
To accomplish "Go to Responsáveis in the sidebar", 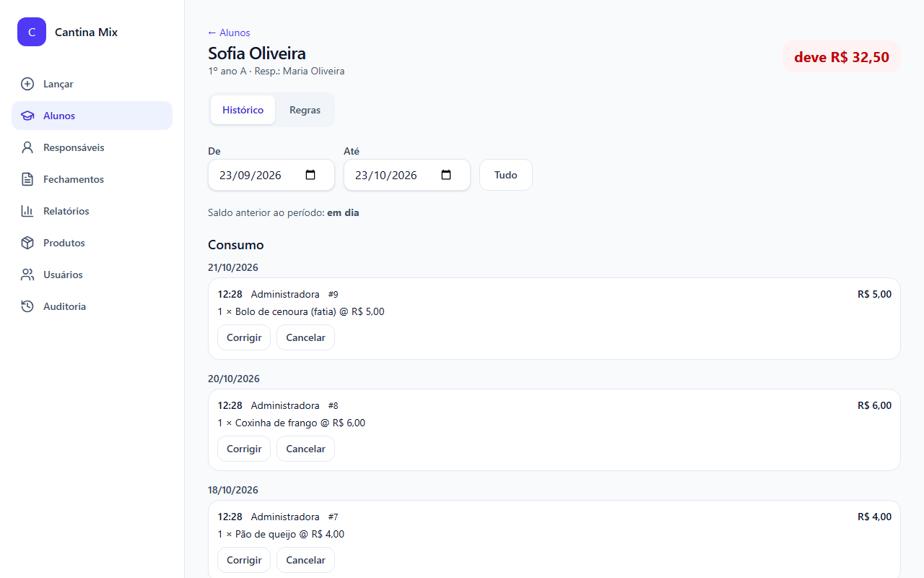I will coord(92,147).
